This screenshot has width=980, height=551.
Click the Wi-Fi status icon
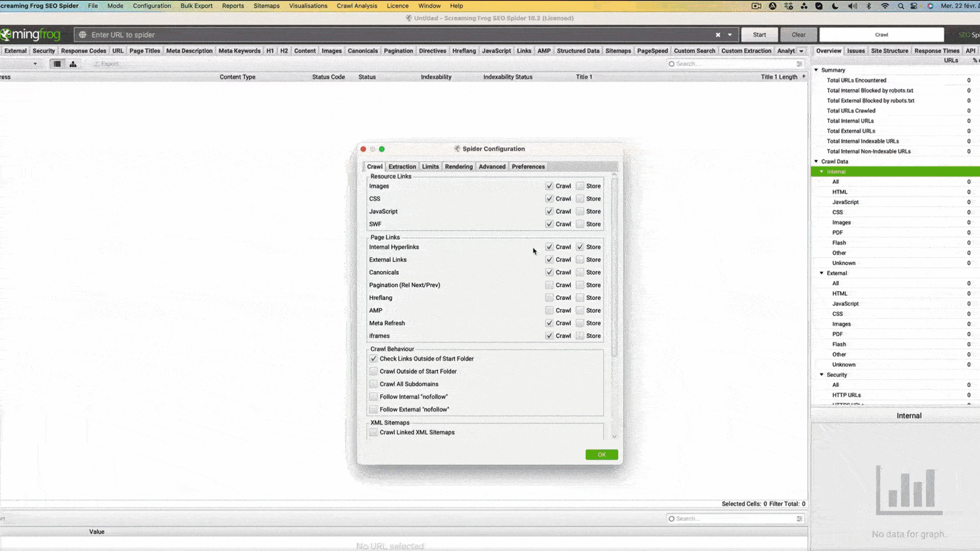point(885,6)
